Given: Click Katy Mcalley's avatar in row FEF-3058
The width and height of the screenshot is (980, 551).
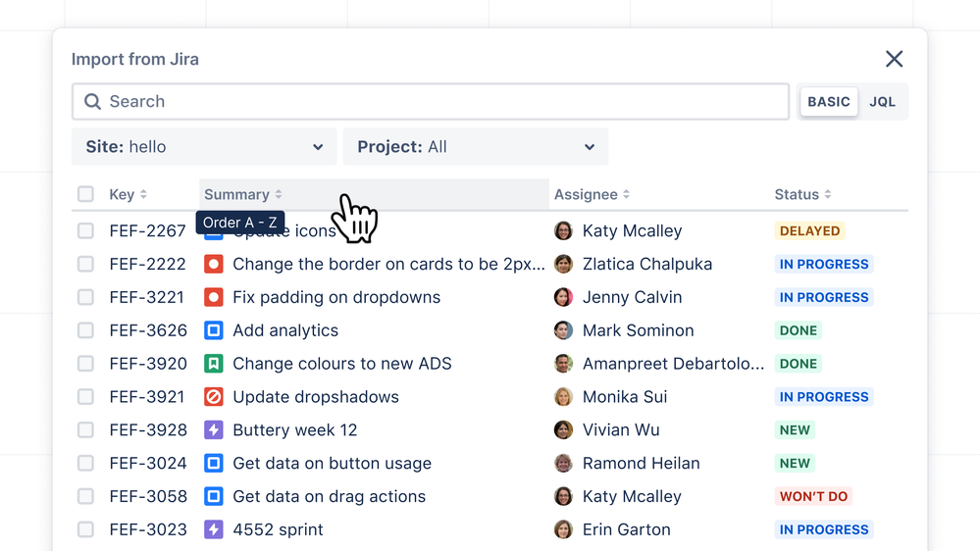Looking at the screenshot, I should pos(563,496).
